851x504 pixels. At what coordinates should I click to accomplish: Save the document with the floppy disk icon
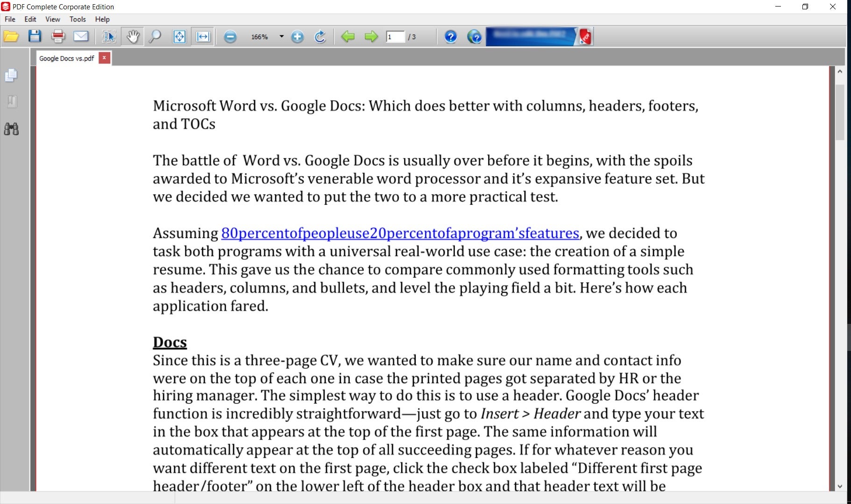tap(35, 36)
